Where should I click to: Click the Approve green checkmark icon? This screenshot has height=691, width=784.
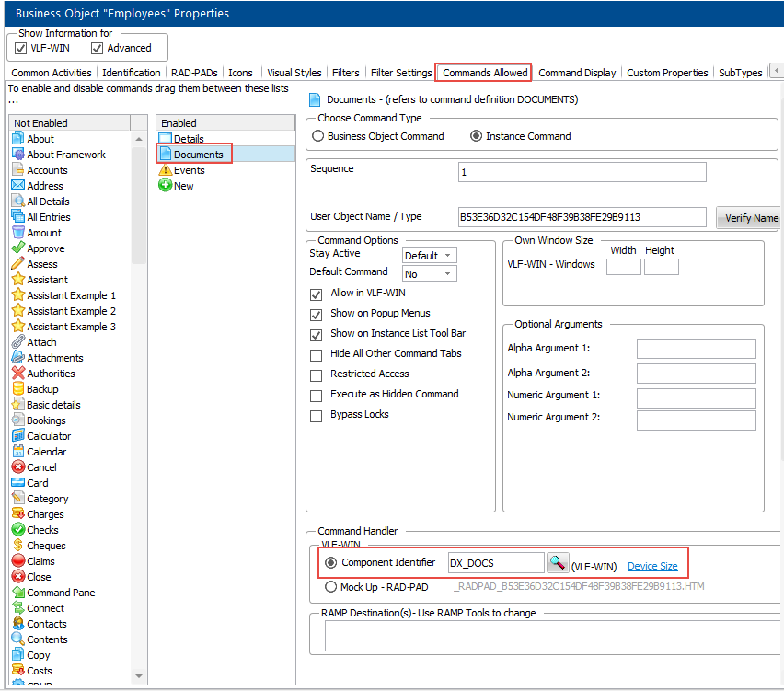tap(18, 248)
